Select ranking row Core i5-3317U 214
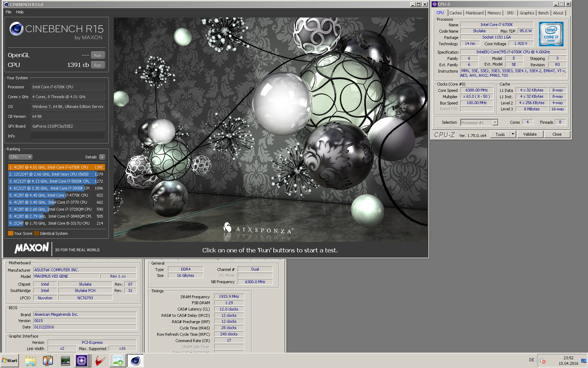The width and height of the screenshot is (588, 368). pyautogui.click(x=56, y=223)
